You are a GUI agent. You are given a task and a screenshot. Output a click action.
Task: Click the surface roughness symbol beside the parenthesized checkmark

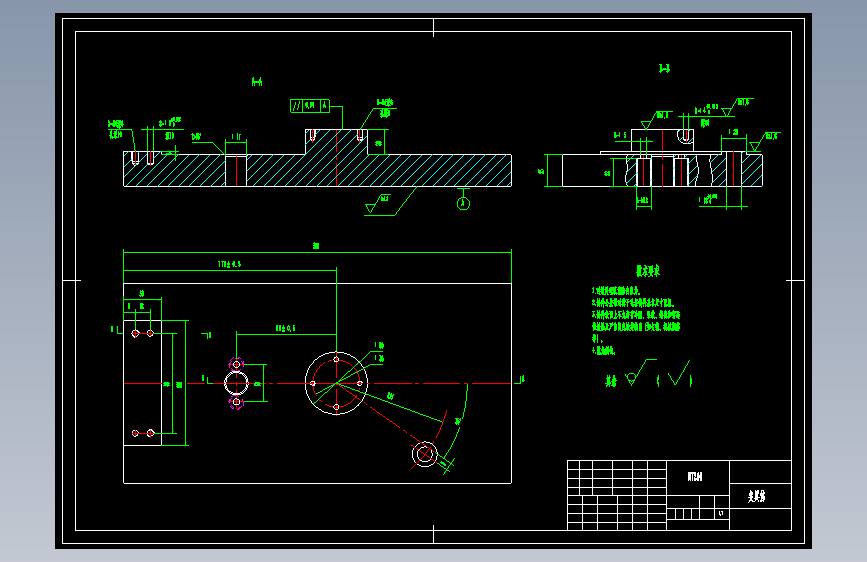coord(640,373)
